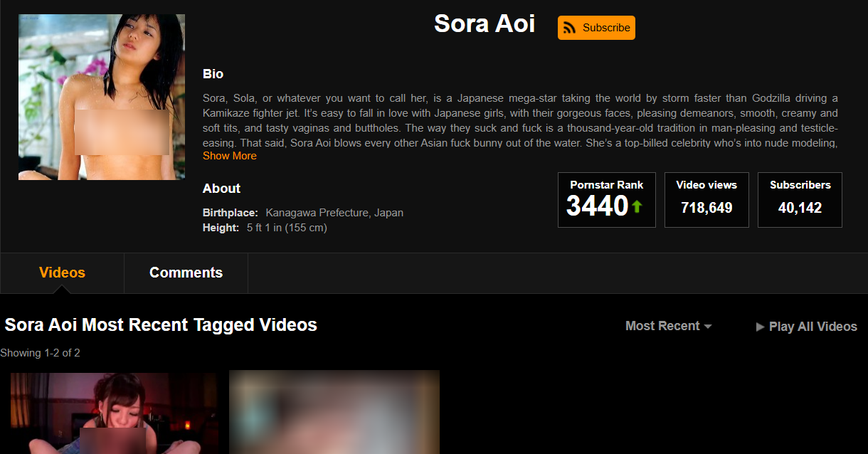Viewport: 868px width, 454px height.
Task: Click the RSS feed icon beside Subscribe
Action: point(569,28)
